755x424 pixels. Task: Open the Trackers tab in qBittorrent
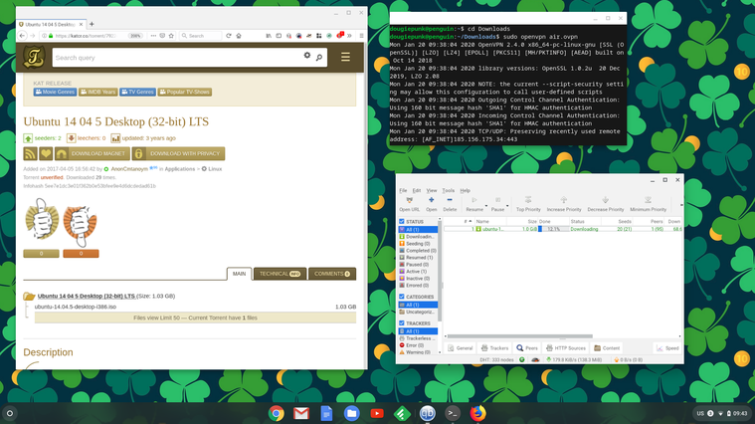pos(495,348)
